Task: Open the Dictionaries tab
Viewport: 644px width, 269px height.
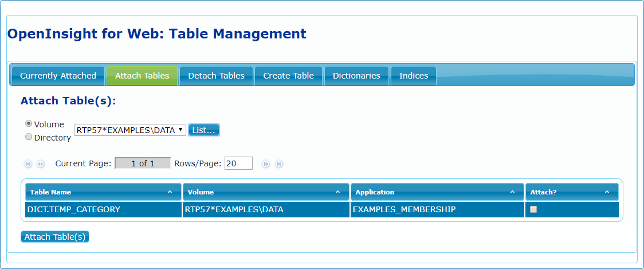Action: (356, 76)
